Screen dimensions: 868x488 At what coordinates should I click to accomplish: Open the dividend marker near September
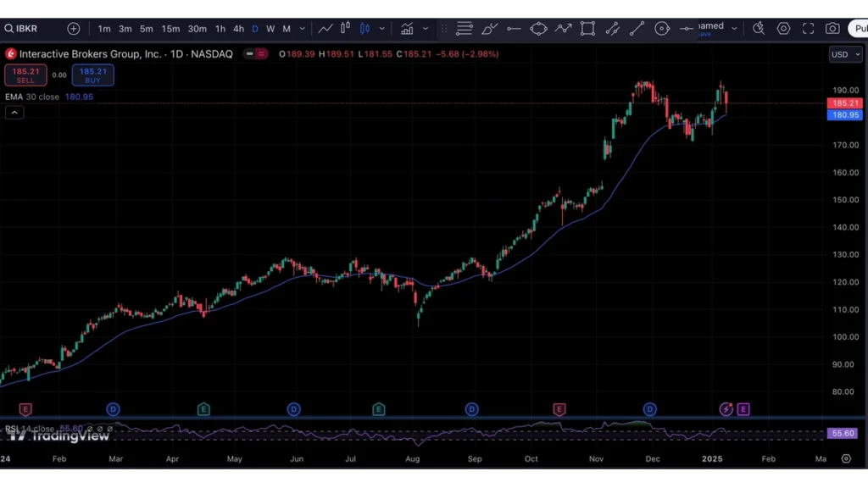(x=471, y=409)
